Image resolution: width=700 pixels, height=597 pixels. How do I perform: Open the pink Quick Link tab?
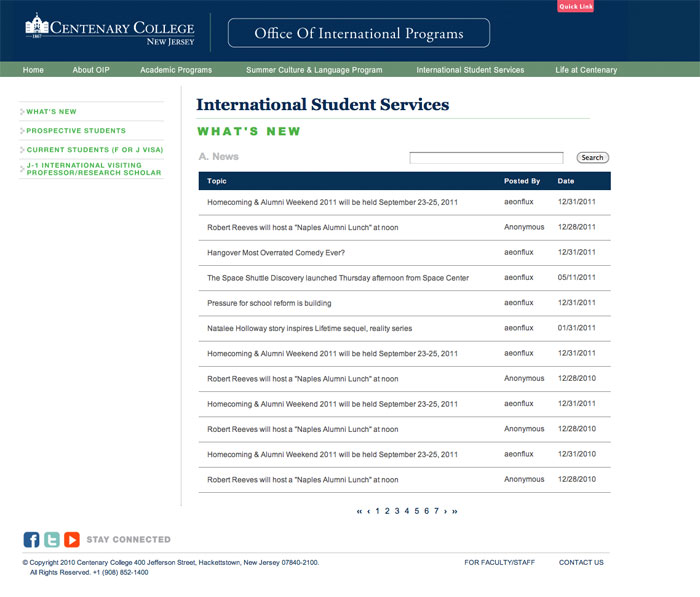576,7
